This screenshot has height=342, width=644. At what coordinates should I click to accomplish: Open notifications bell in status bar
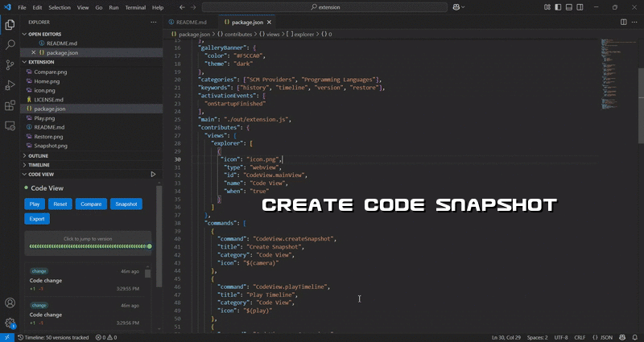click(x=634, y=337)
